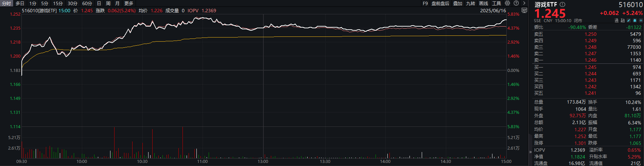This screenshot has width=644, height=166.
Task: Click the pencil edit note icon
Action: point(629,20)
